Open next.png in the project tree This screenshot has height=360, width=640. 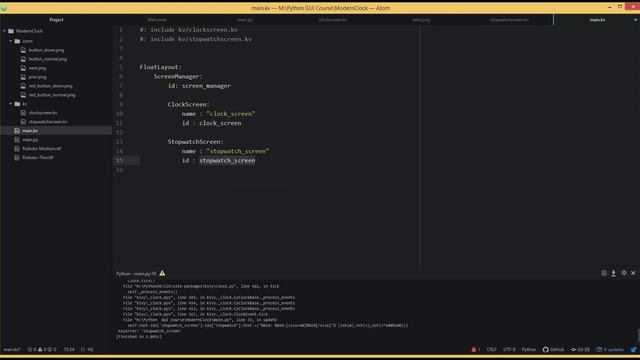point(37,68)
